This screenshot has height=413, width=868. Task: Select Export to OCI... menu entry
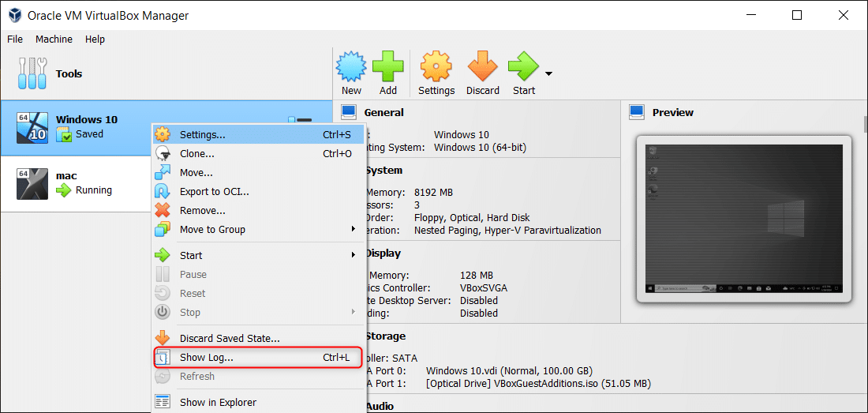point(259,192)
